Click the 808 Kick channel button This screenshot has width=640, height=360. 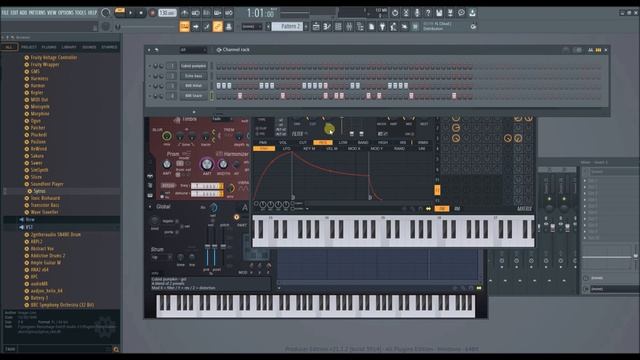pyautogui.click(x=193, y=86)
